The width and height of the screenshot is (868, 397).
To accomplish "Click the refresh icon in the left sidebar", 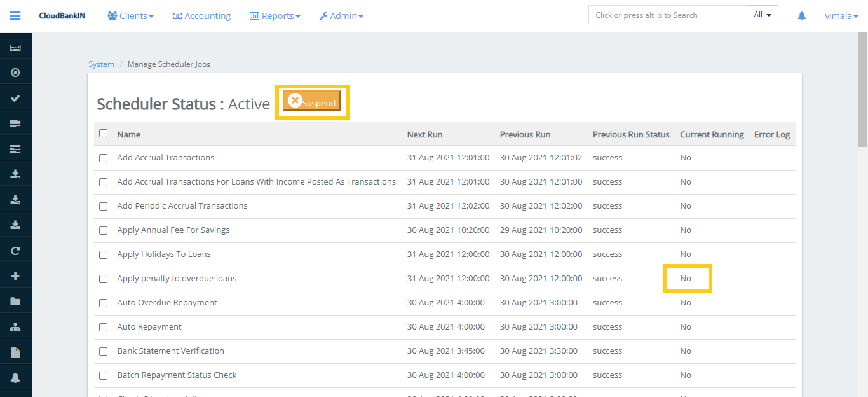I will (15, 250).
